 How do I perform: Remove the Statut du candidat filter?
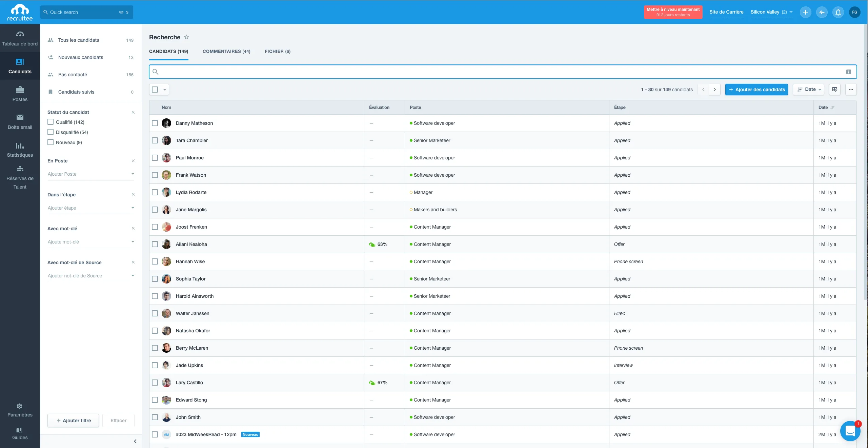click(x=133, y=112)
